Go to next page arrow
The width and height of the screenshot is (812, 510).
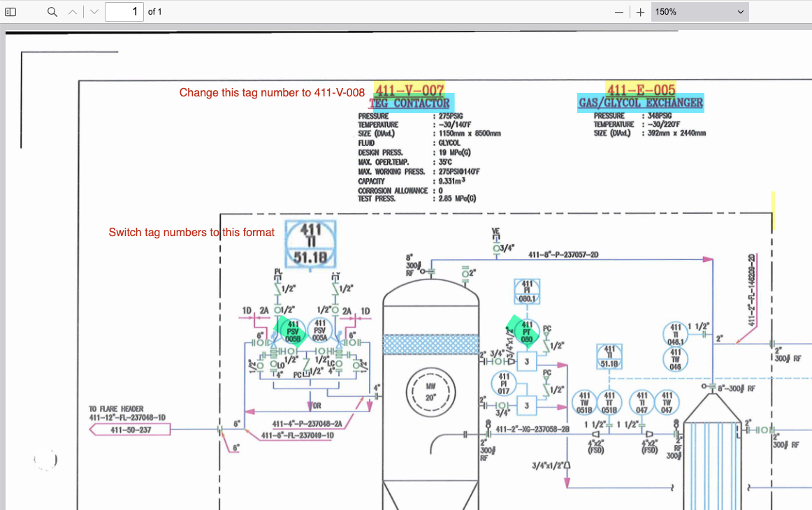click(x=94, y=12)
